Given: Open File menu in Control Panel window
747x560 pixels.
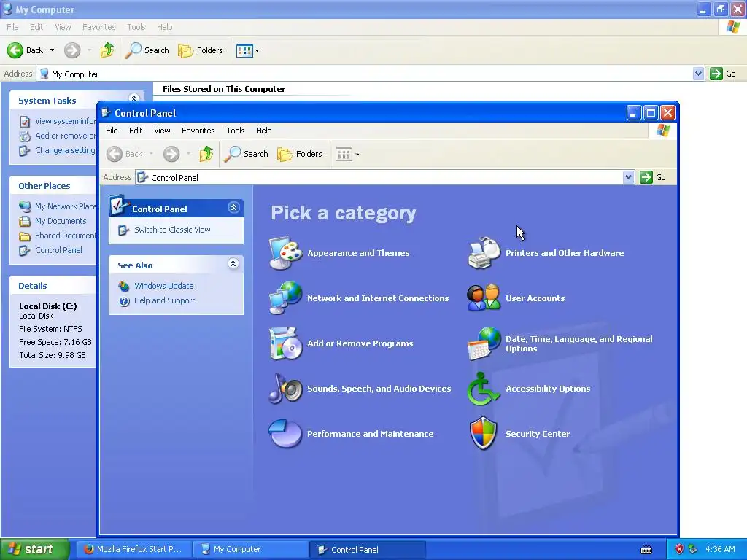Looking at the screenshot, I should click(112, 131).
